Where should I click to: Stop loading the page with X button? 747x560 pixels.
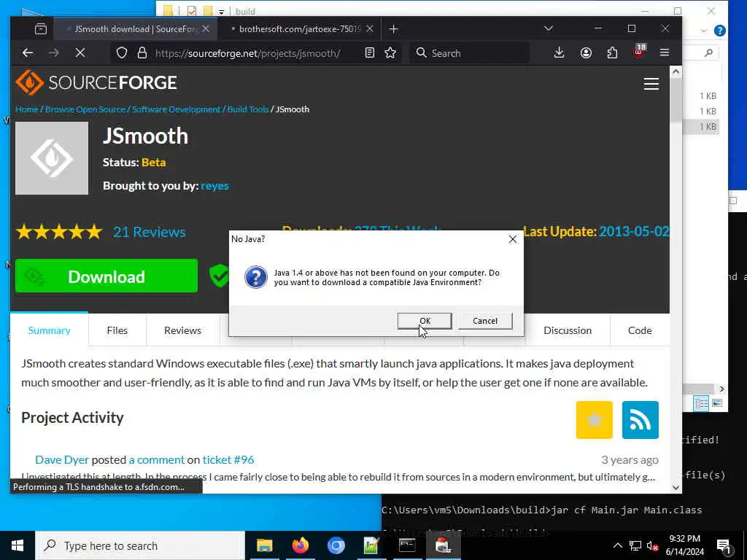click(80, 52)
